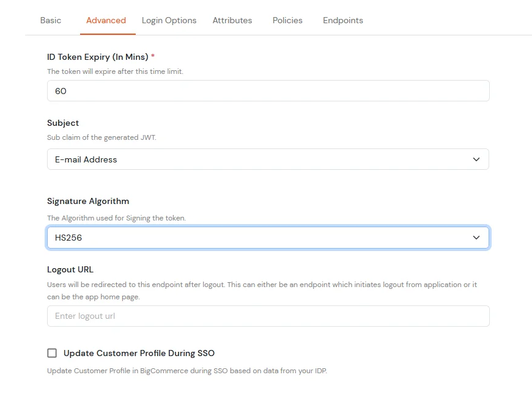Click the empty Logout URL input

coord(268,316)
